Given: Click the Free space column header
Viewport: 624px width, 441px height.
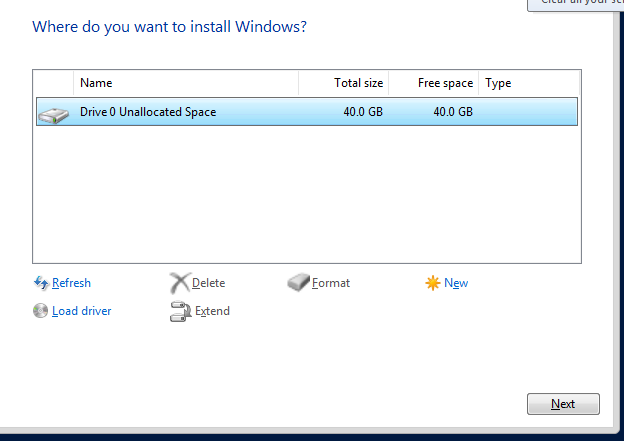Looking at the screenshot, I should 433,83.
